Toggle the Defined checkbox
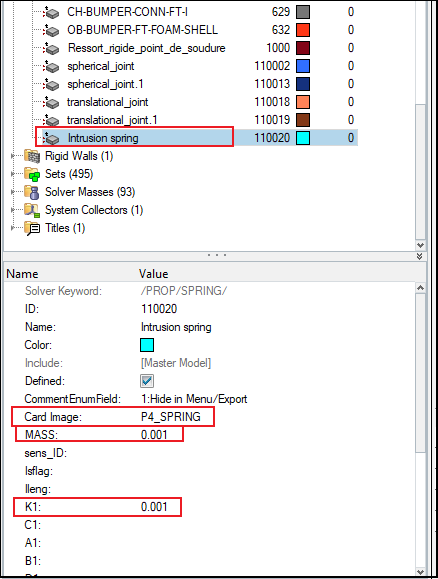This screenshot has width=438, height=579. point(147,381)
